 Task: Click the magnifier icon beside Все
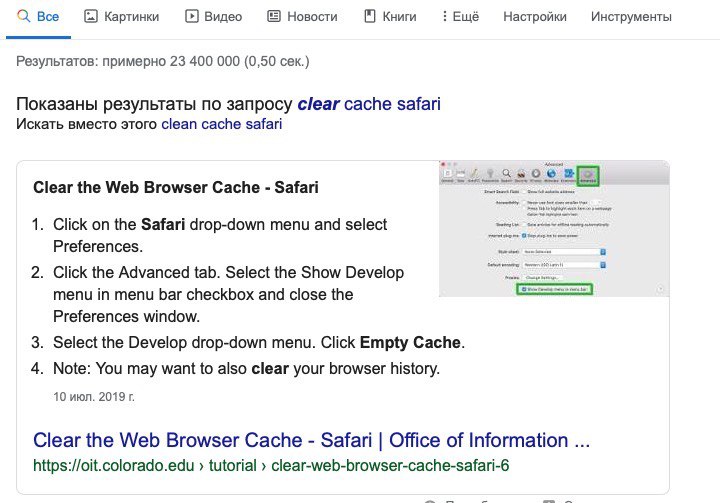tap(23, 17)
